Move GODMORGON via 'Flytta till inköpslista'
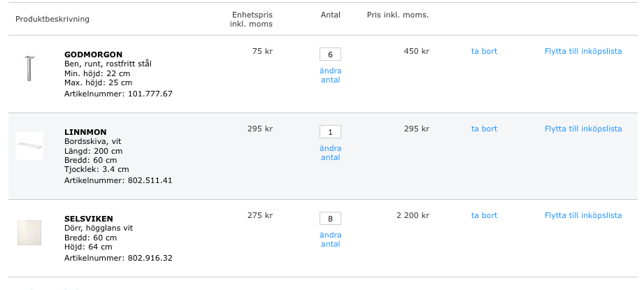This screenshot has width=644, height=290. (583, 51)
